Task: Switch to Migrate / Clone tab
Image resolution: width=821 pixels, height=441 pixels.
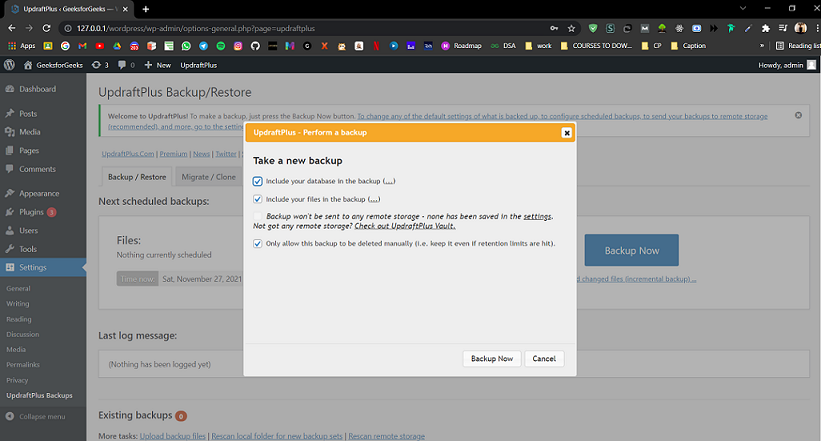Action: coord(208,177)
